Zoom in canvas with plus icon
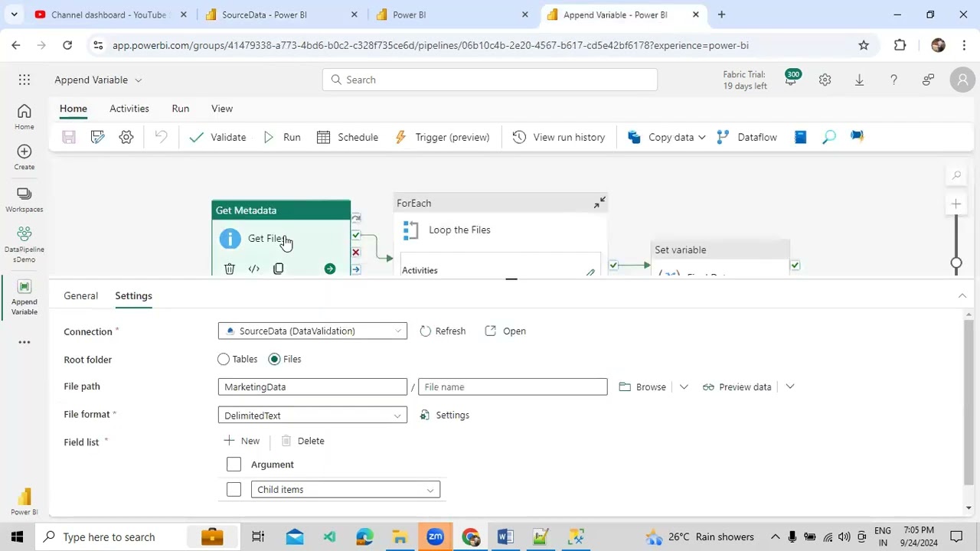 pos(956,204)
